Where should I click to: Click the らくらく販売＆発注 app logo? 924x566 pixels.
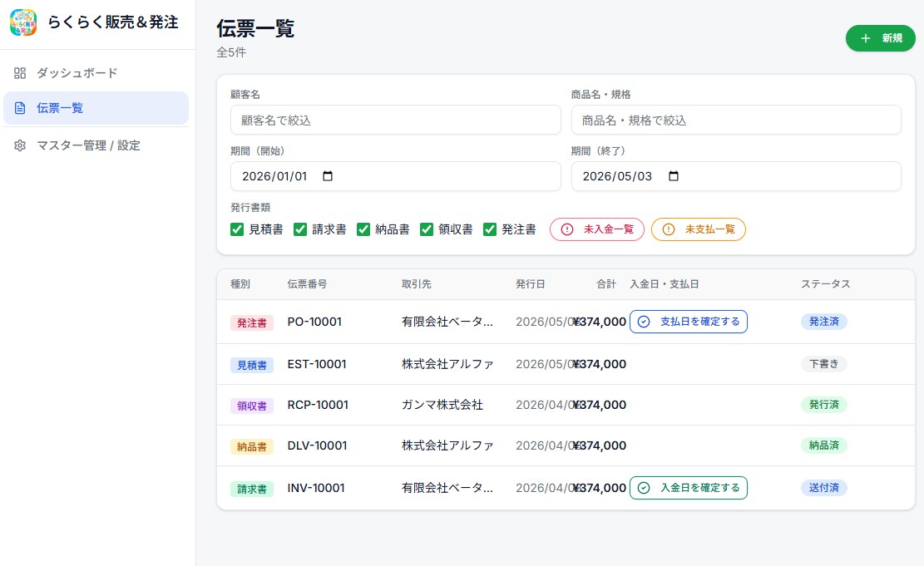pos(23,22)
